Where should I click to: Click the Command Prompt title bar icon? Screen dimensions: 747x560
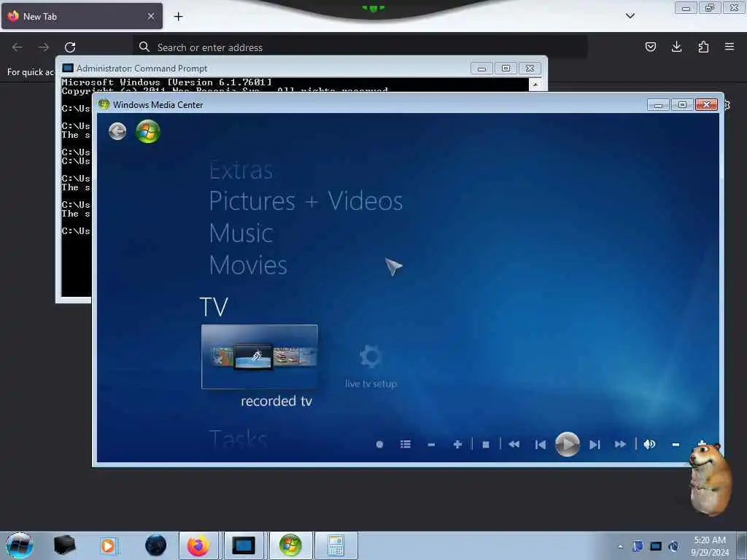coord(68,68)
